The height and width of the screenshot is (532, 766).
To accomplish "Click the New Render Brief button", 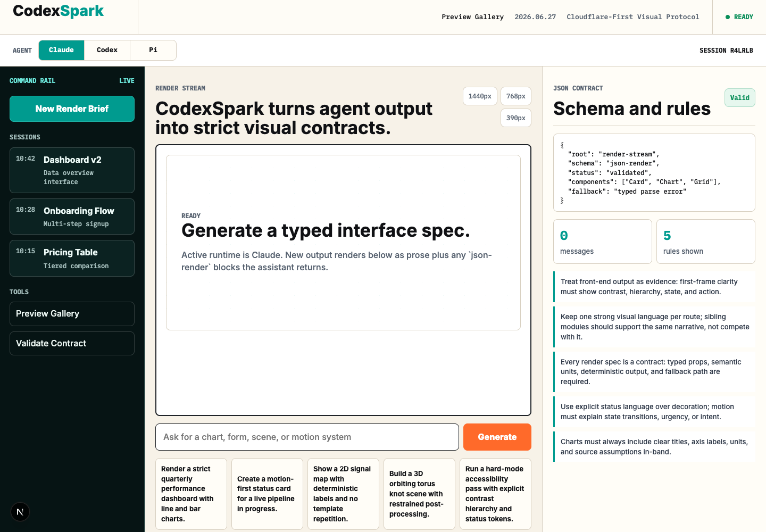I will (72, 109).
